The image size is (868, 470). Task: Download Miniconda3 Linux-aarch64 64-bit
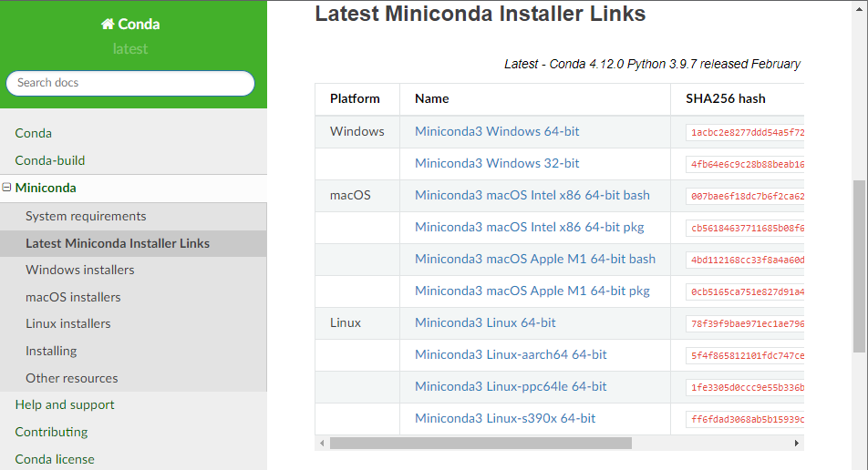click(x=511, y=354)
